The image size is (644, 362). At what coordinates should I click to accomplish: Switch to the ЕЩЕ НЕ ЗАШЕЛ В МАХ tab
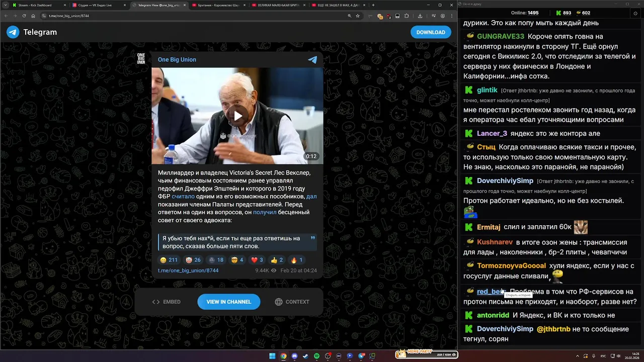(338, 5)
